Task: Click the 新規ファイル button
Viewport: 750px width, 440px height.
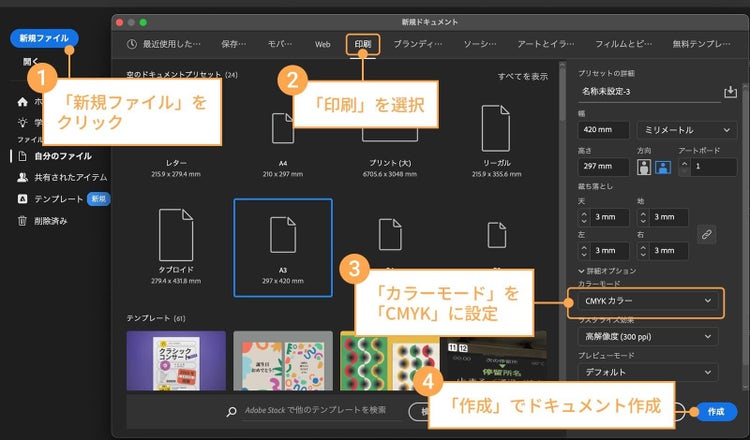Action: pyautogui.click(x=44, y=38)
